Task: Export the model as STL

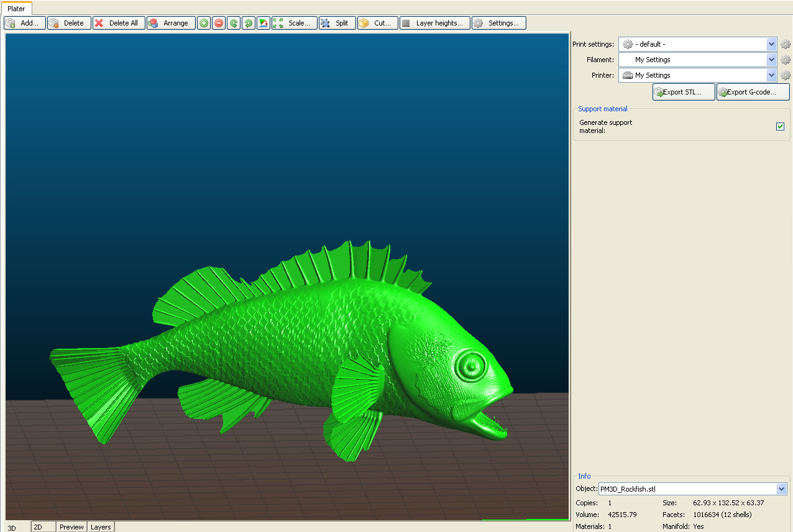Action: point(683,91)
